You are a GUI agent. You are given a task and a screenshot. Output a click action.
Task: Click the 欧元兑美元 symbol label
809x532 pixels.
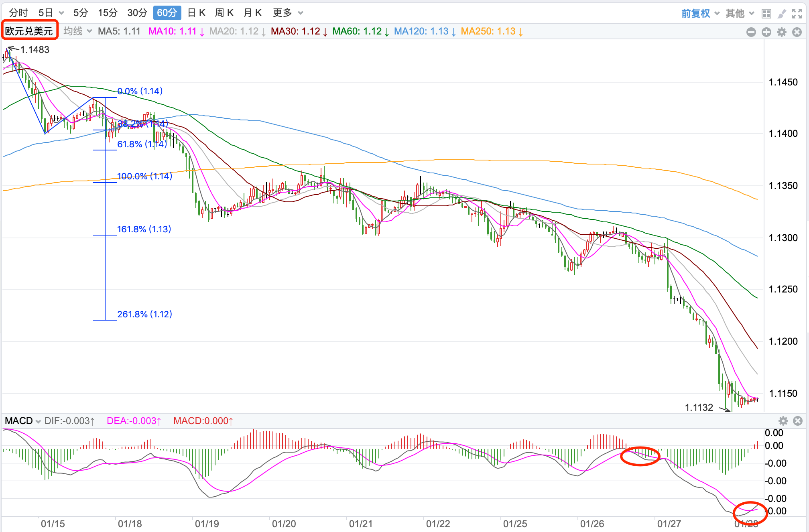coord(29,31)
